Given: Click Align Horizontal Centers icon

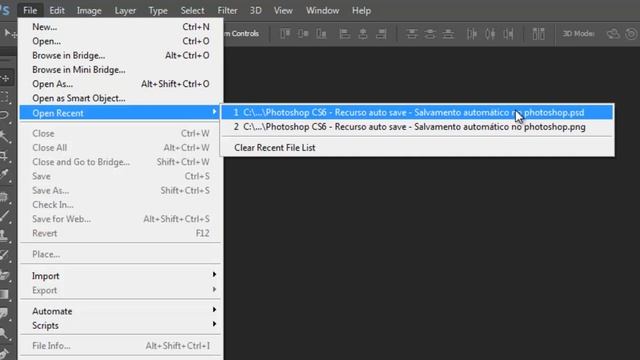Looking at the screenshot, I should click(x=363, y=33).
